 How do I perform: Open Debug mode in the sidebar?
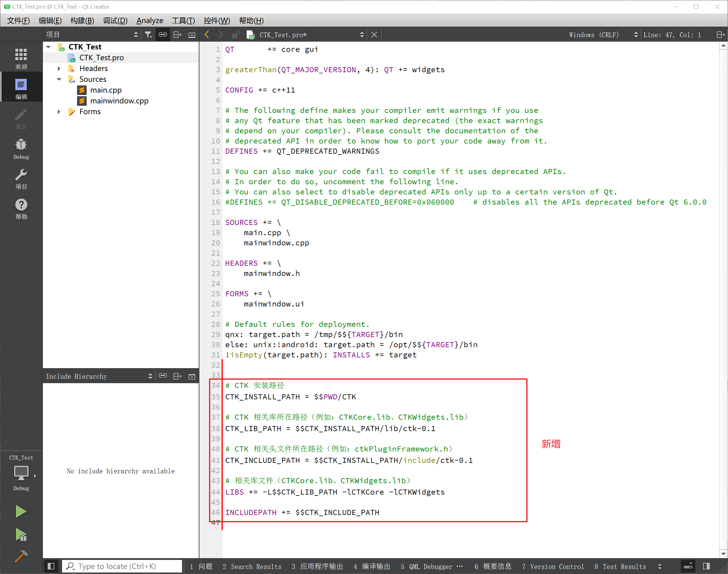point(21,149)
